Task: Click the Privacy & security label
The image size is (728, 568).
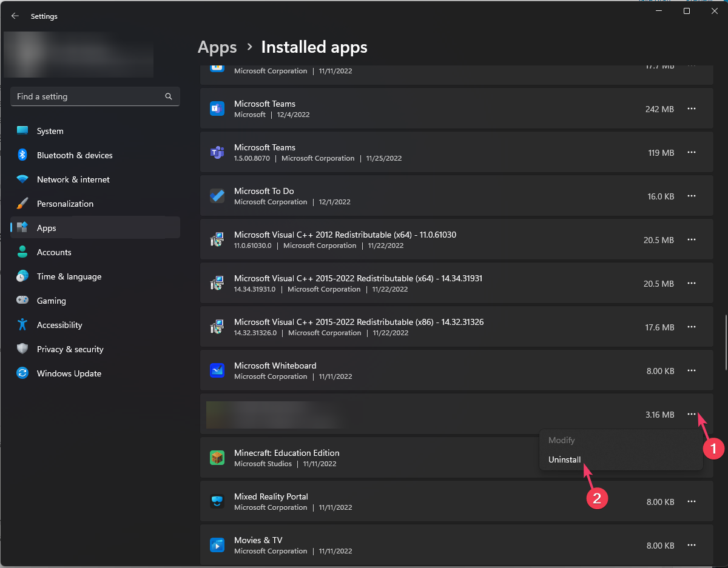Action: click(70, 349)
